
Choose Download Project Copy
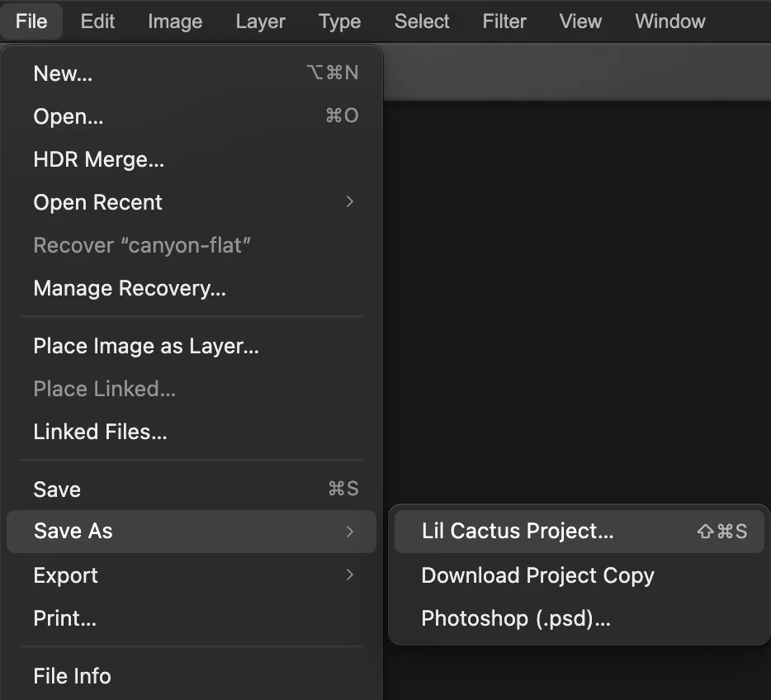point(579,575)
